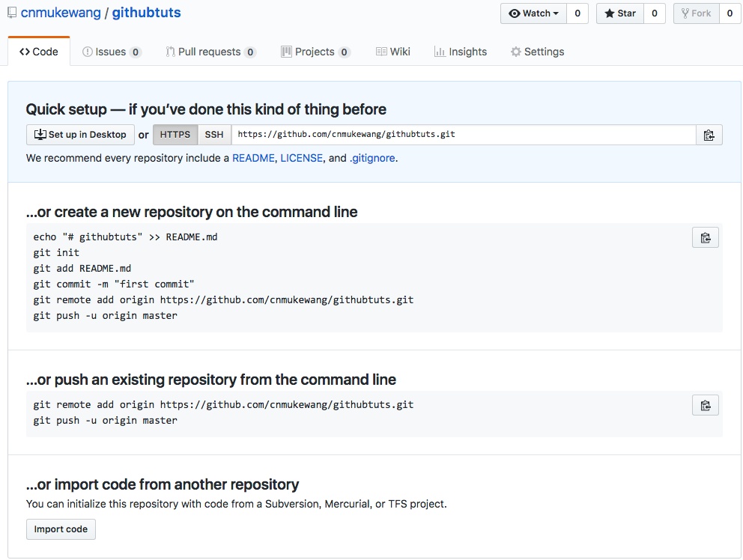Viewport: 743px width, 560px height.
Task: Open the Wiki tab
Action: tap(393, 52)
